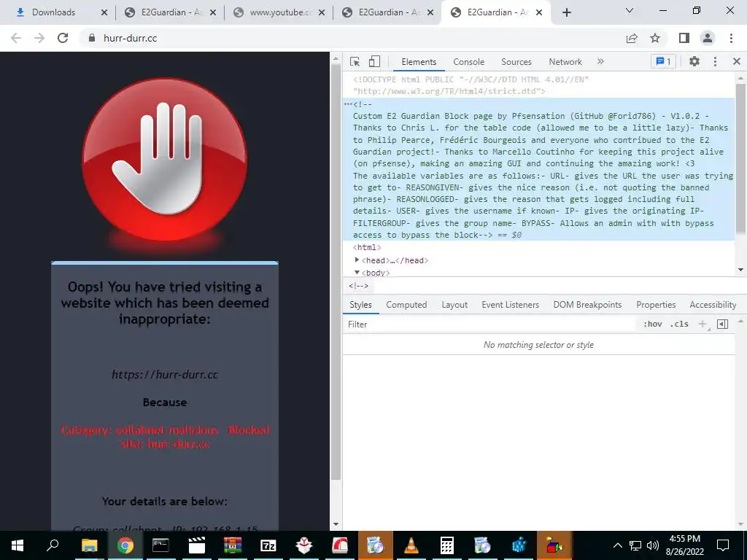747x560 pixels.
Task: Close the DevTools panel
Action: 737,61
